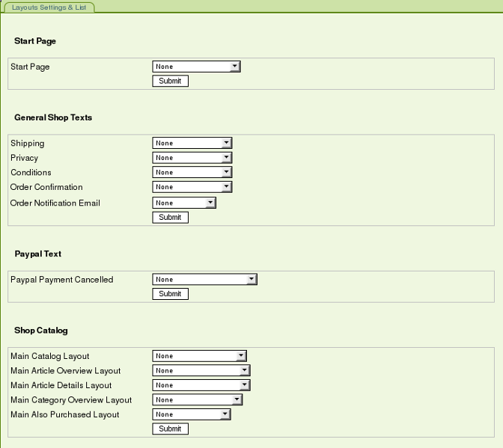503x448 pixels.
Task: Open the Main Catalog Layout dropdown
Action: point(198,356)
